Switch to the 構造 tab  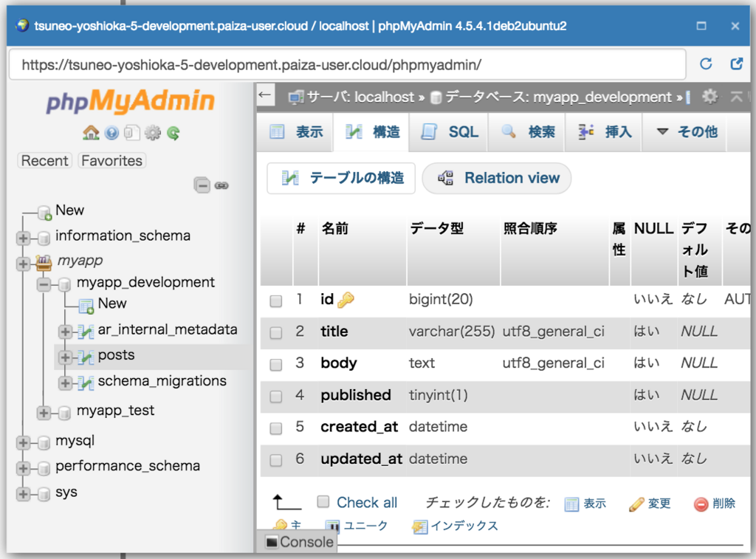click(371, 131)
